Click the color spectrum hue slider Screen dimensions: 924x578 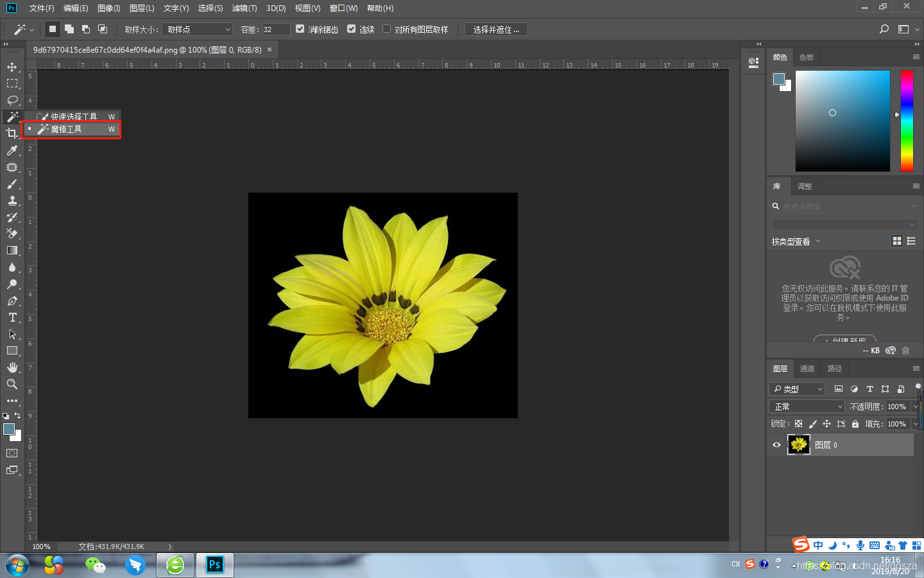tap(907, 121)
